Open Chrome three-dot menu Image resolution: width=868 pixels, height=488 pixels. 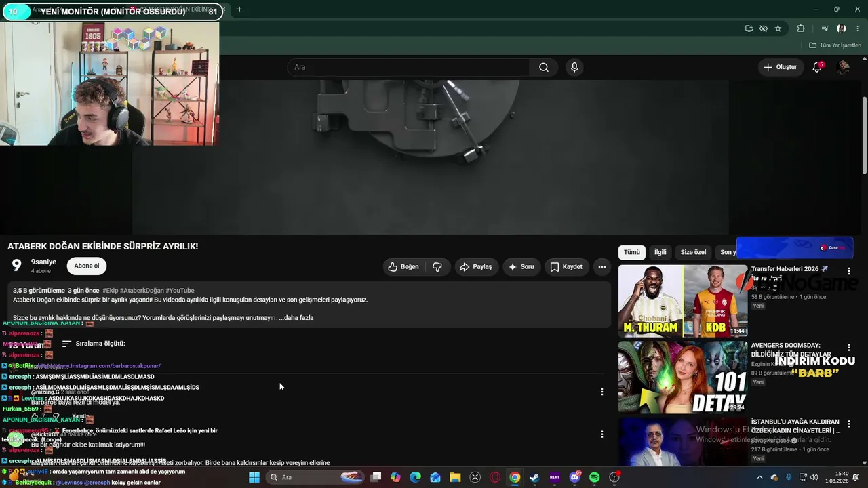click(856, 28)
